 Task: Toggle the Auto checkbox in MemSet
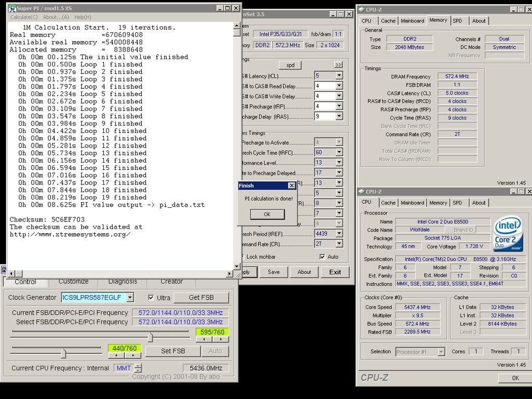pyautogui.click(x=322, y=257)
